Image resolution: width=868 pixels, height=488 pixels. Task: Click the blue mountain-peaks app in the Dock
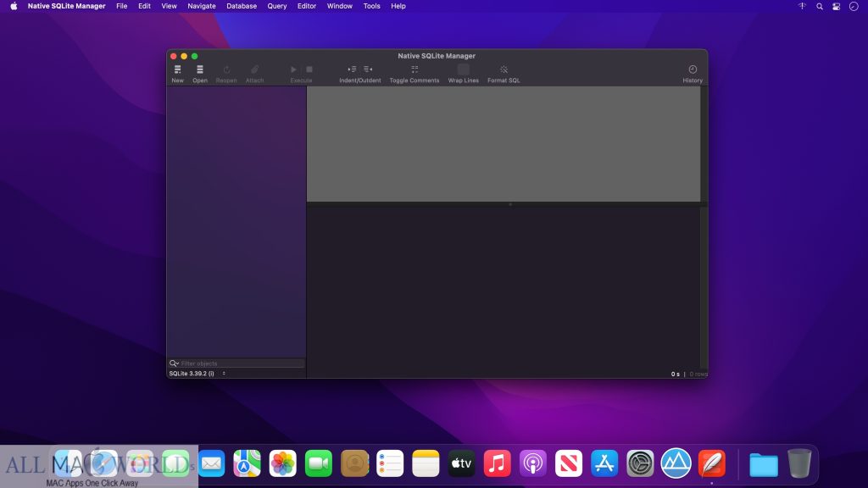click(676, 463)
